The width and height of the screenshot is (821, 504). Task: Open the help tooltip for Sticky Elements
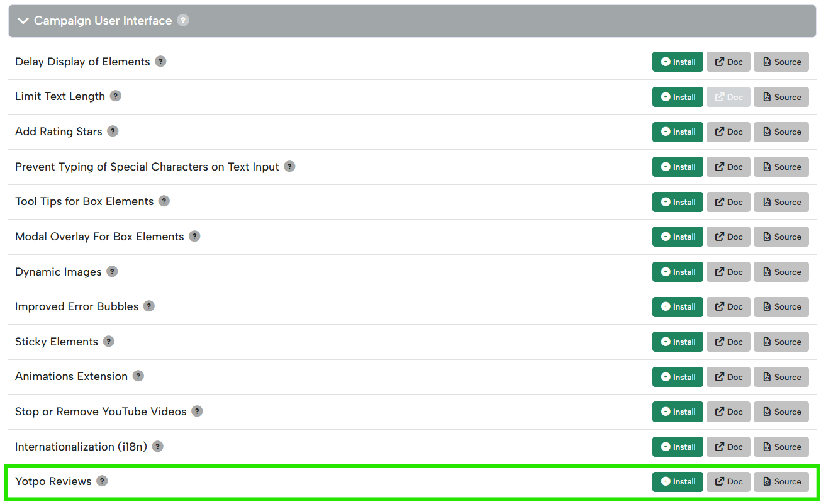point(108,341)
